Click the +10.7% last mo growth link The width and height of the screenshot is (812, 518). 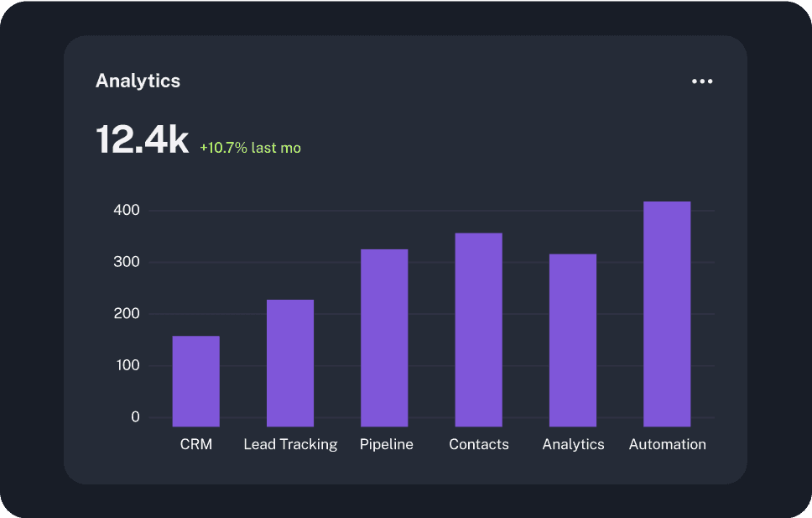250,147
